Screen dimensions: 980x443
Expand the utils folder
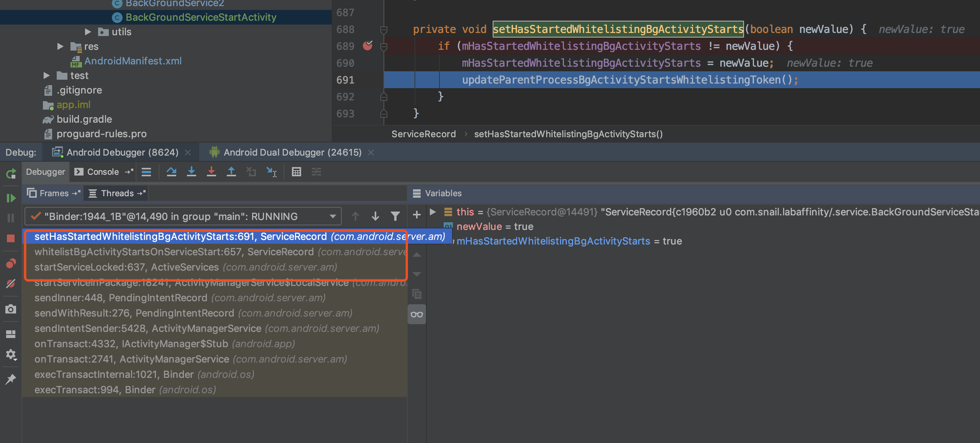tap(88, 32)
